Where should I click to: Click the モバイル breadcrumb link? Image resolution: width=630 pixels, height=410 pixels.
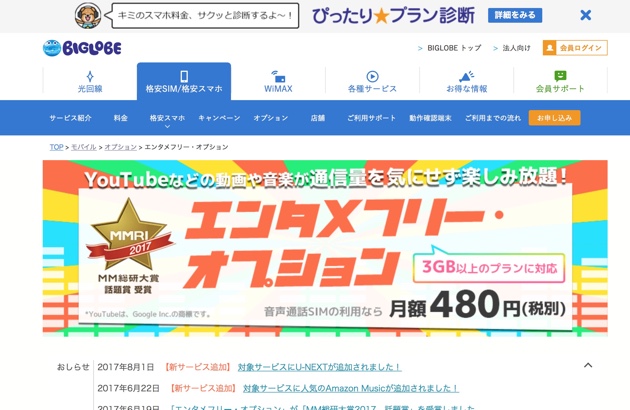point(84,147)
